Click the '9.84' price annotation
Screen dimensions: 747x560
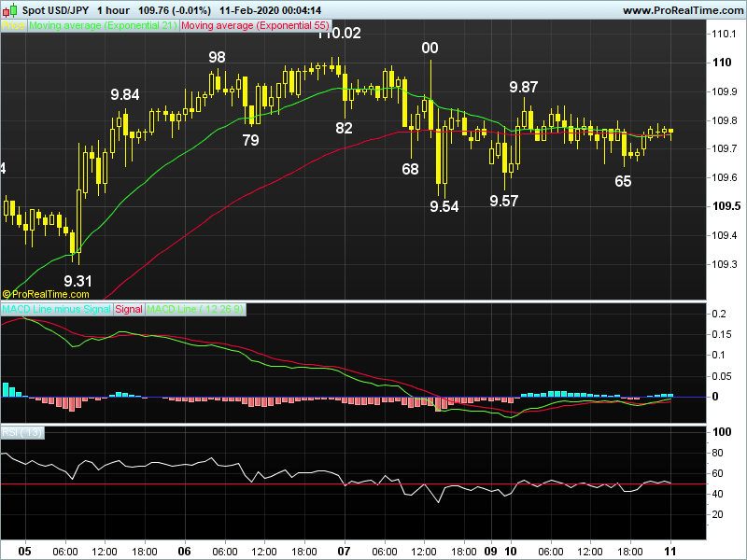(125, 94)
